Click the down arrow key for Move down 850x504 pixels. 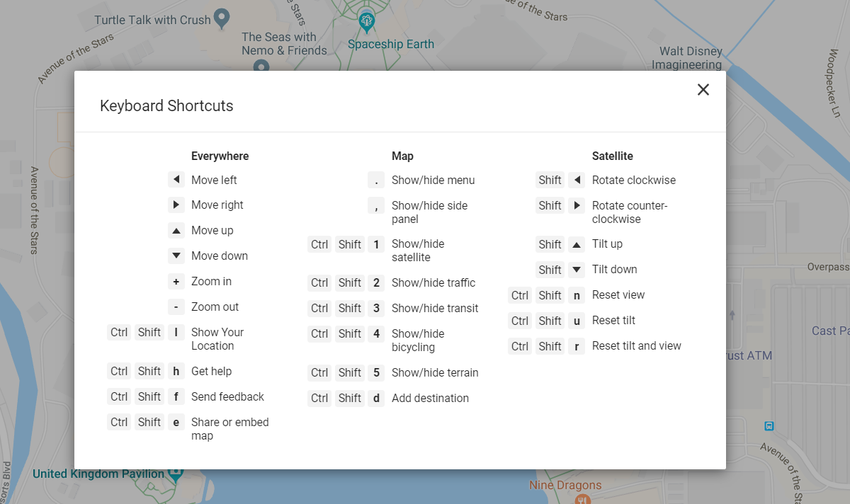tap(176, 256)
